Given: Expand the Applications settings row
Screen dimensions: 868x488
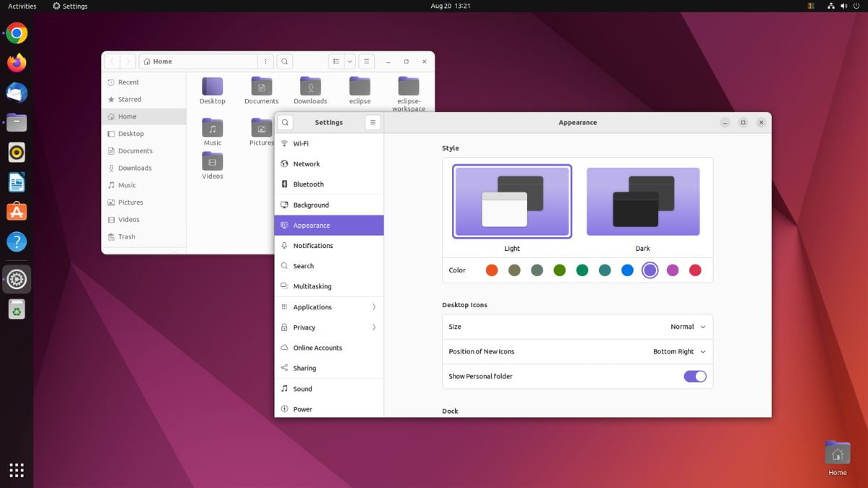Looking at the screenshot, I should click(x=310, y=307).
